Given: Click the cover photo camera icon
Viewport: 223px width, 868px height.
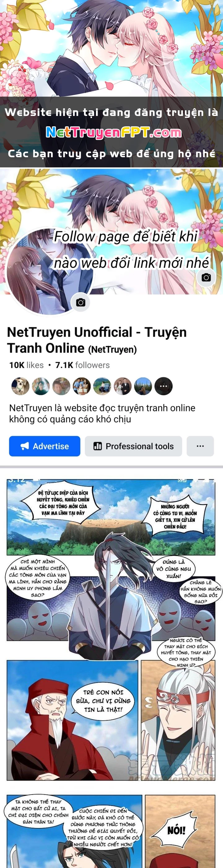Looking at the screenshot, I should click(x=206, y=278).
